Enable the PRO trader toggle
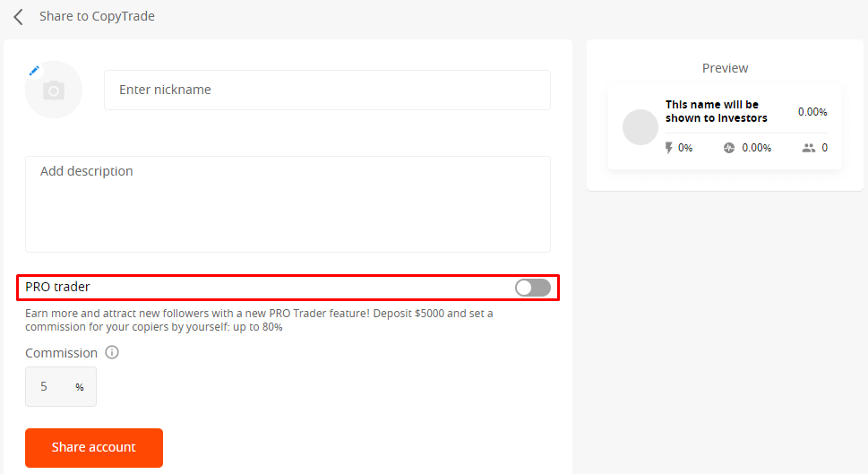The width and height of the screenshot is (868, 474). (x=533, y=288)
